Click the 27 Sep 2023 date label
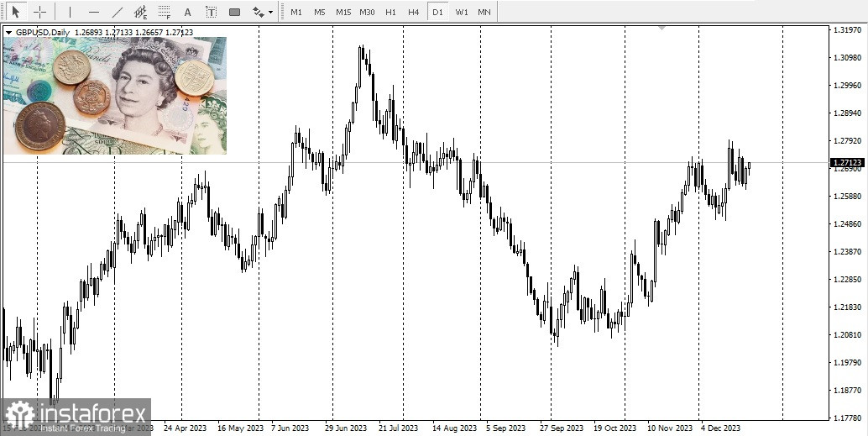868x436 pixels. [562, 428]
